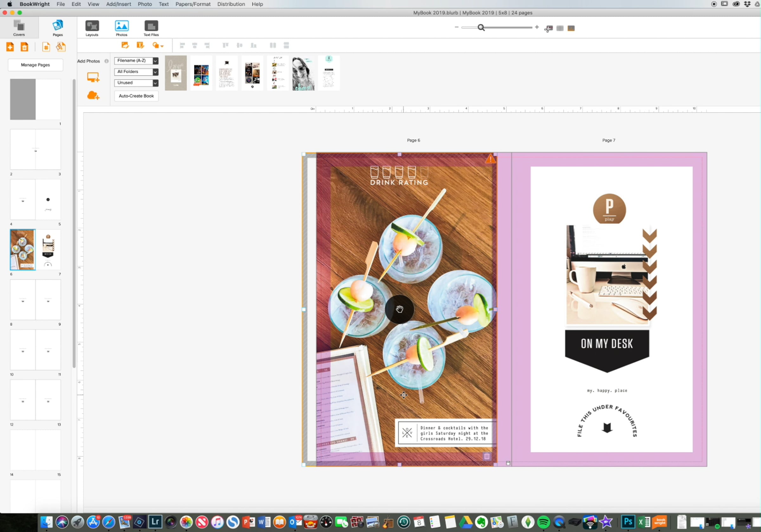Select the black-and-white woman portrait thumbnail
This screenshot has width=761, height=532.
point(303,73)
